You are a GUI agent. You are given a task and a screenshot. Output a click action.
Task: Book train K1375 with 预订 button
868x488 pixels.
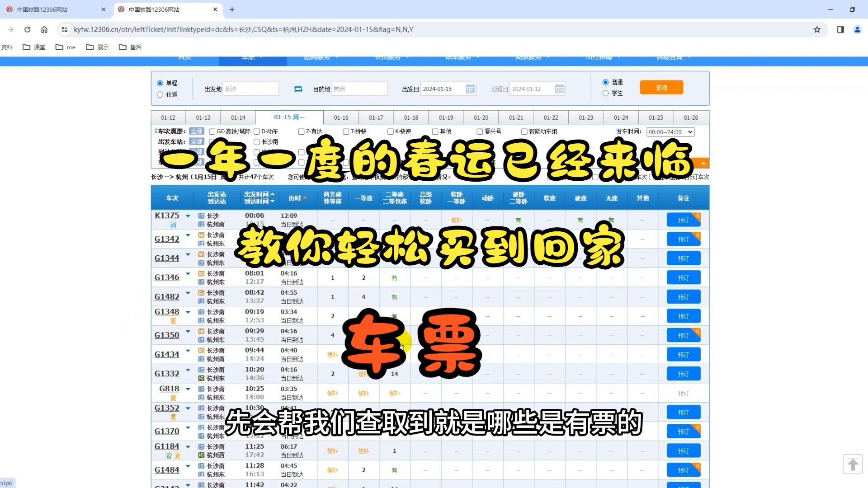[684, 220]
